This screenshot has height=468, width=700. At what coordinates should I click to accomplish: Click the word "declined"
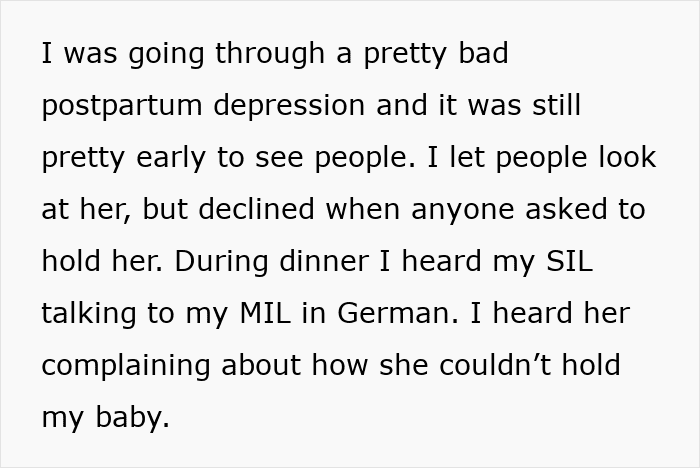pos(256,209)
